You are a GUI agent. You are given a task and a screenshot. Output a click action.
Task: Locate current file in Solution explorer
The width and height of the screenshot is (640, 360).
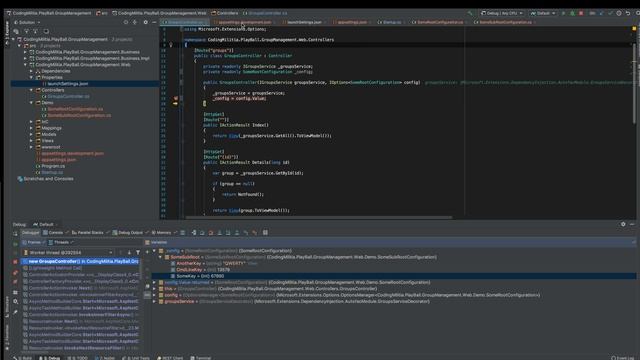[x=126, y=22]
